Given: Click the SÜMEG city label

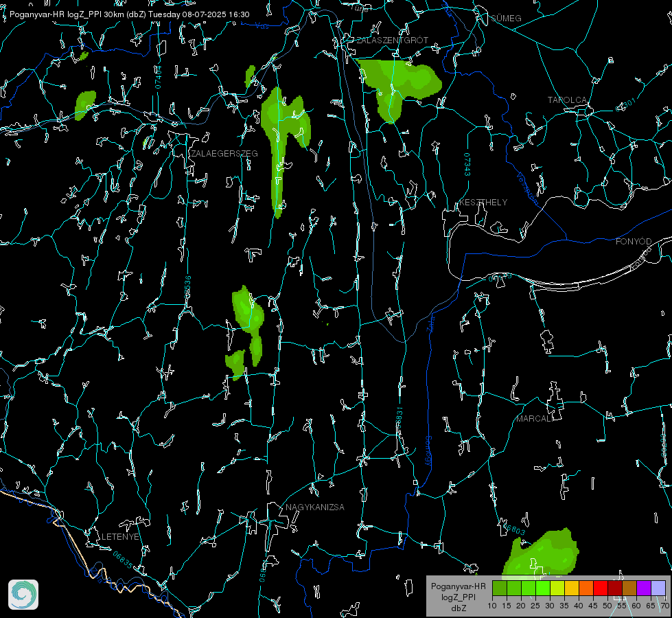Looking at the screenshot, I should 506,18.
